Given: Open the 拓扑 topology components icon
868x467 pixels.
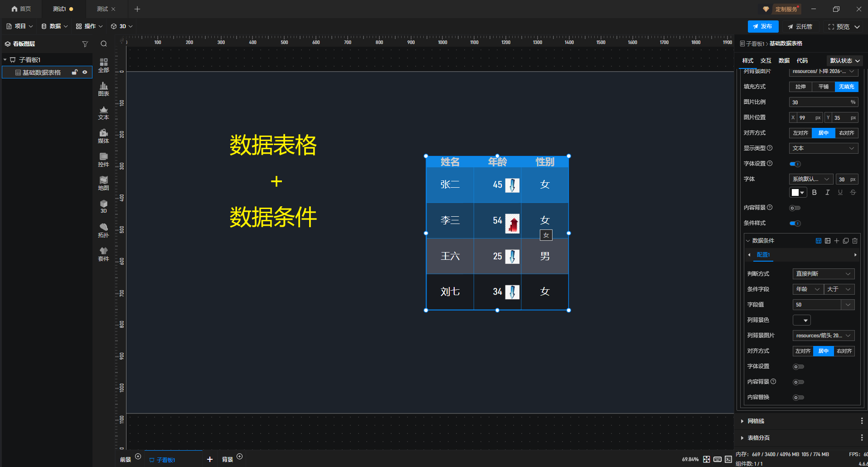Looking at the screenshot, I should tap(103, 230).
